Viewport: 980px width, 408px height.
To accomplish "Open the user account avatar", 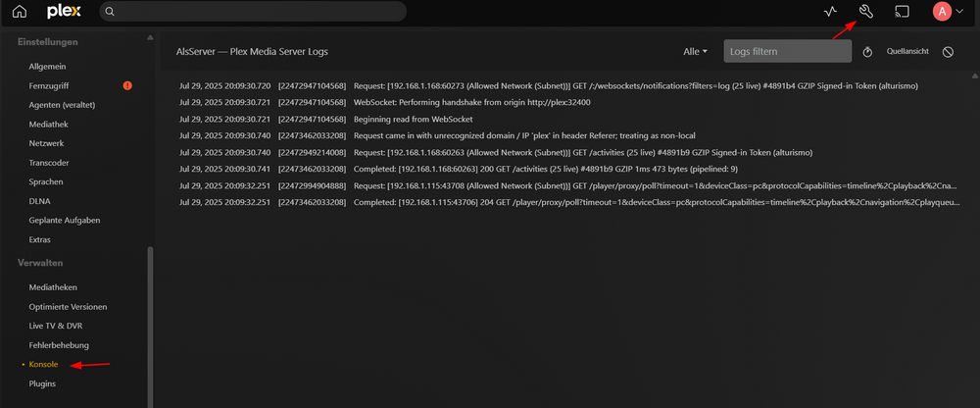I will [x=942, y=11].
